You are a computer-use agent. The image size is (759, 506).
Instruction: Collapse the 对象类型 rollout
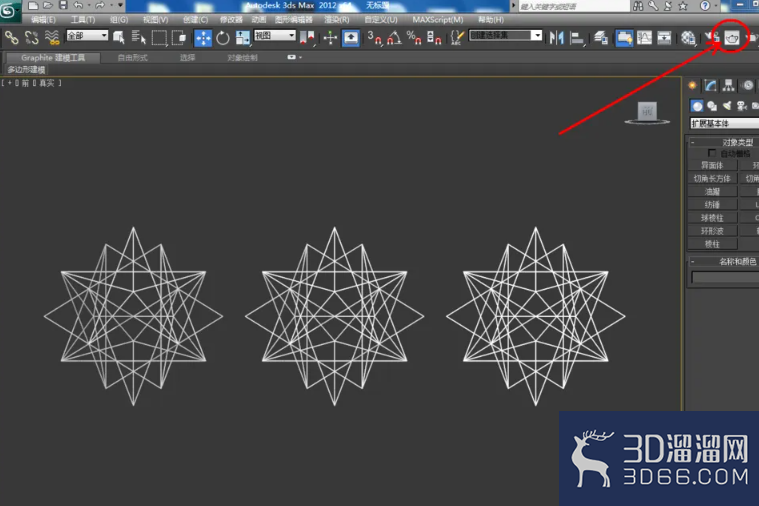click(724, 142)
